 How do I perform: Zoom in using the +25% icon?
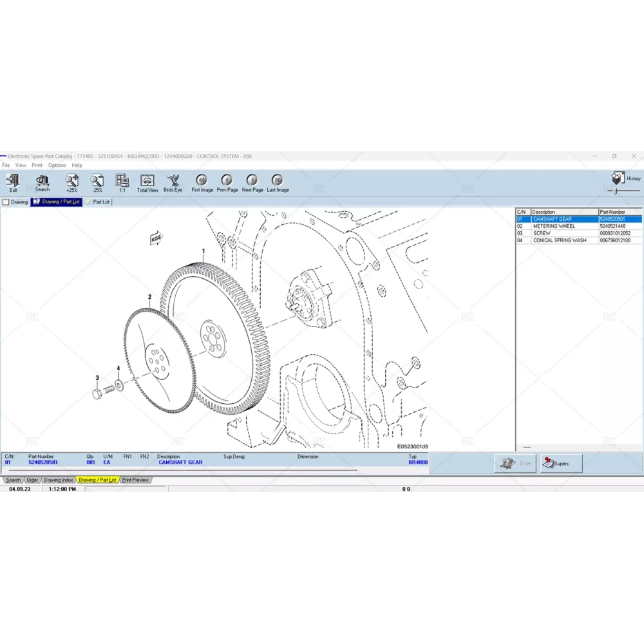[71, 181]
